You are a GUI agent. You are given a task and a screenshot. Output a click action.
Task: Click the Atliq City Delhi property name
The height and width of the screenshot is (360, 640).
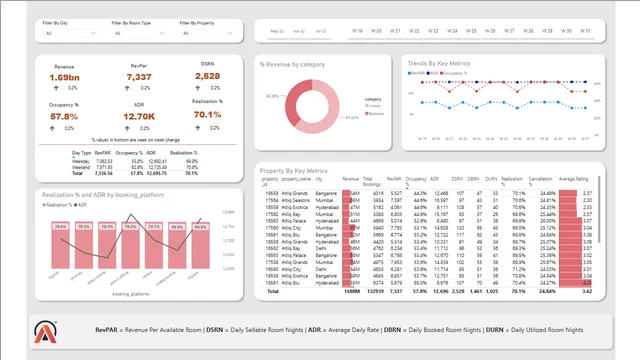pyautogui.click(x=291, y=269)
